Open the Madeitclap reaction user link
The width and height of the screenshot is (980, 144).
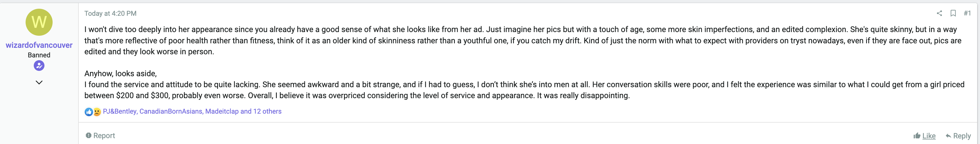coord(222,111)
